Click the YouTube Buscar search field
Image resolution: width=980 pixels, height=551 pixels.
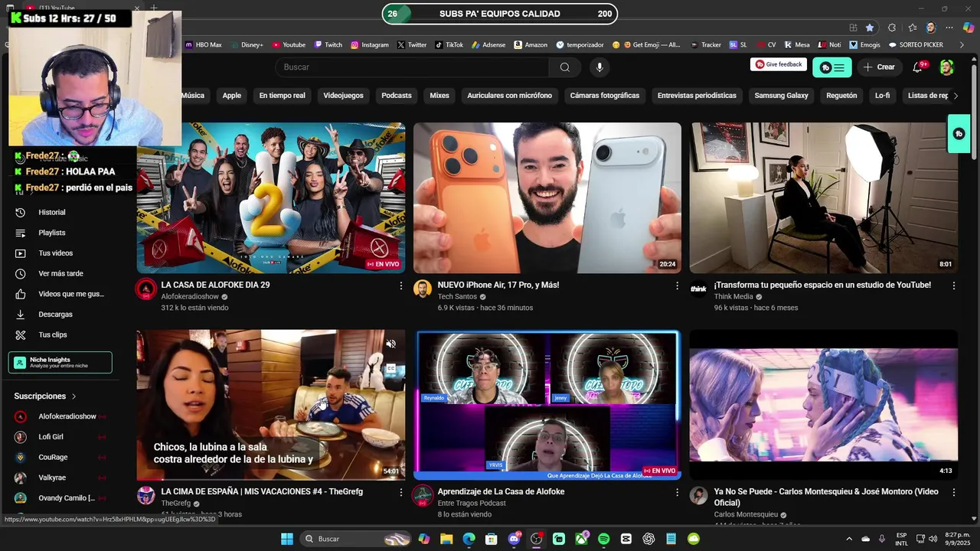click(x=412, y=67)
